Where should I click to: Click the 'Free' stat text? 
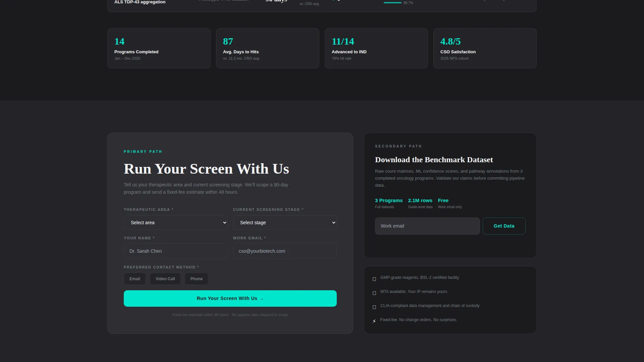[443, 200]
